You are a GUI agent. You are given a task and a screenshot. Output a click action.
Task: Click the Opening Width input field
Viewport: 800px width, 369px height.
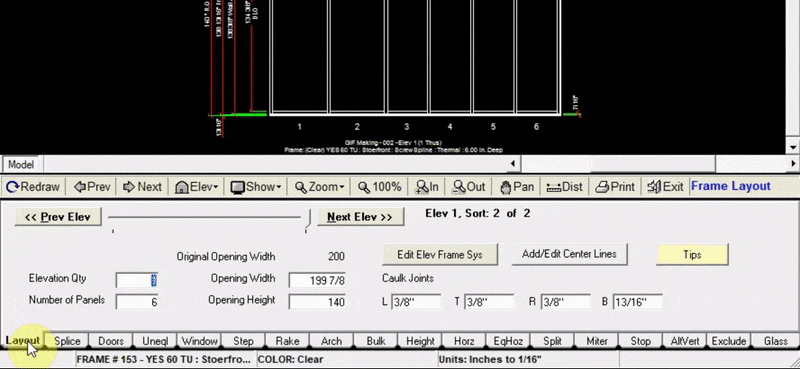point(317,280)
